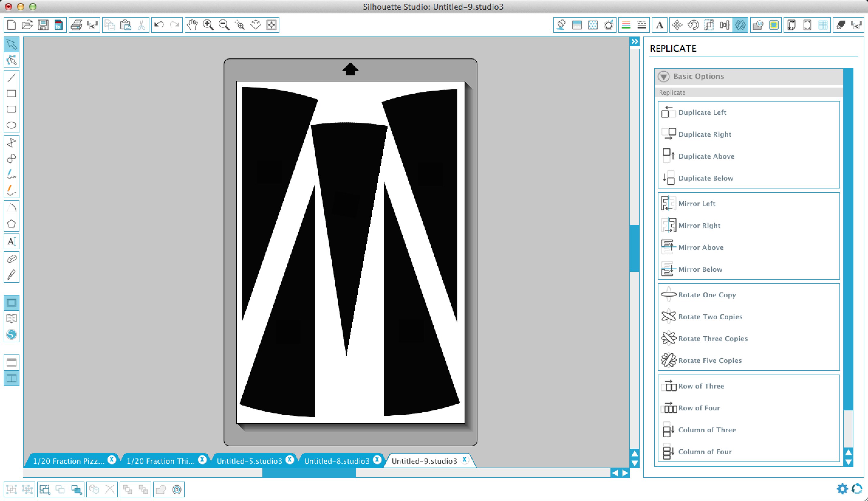Click the Row of Three option
This screenshot has height=501, width=868.
click(x=702, y=386)
